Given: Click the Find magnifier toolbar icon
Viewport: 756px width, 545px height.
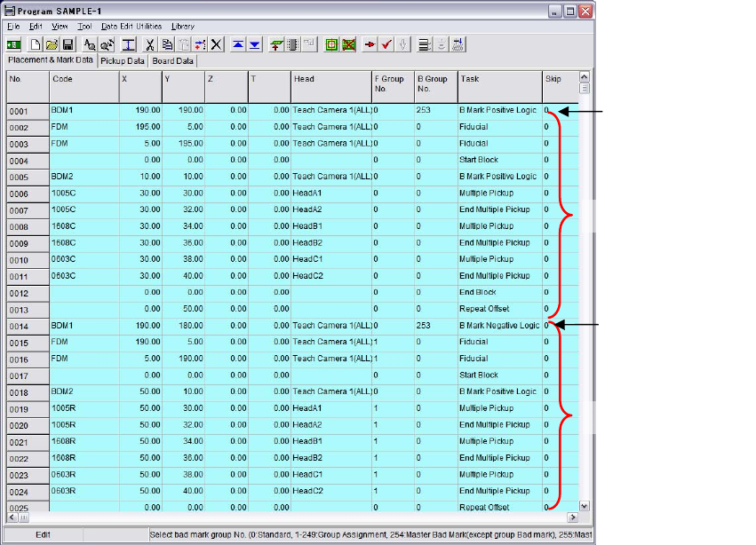Looking at the screenshot, I should (90, 43).
